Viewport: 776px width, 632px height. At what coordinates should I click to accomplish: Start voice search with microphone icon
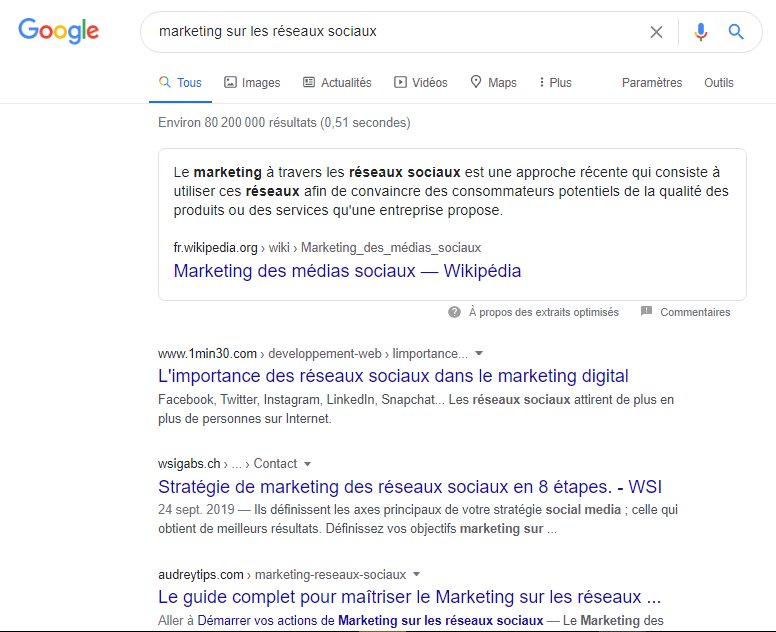[x=700, y=32]
